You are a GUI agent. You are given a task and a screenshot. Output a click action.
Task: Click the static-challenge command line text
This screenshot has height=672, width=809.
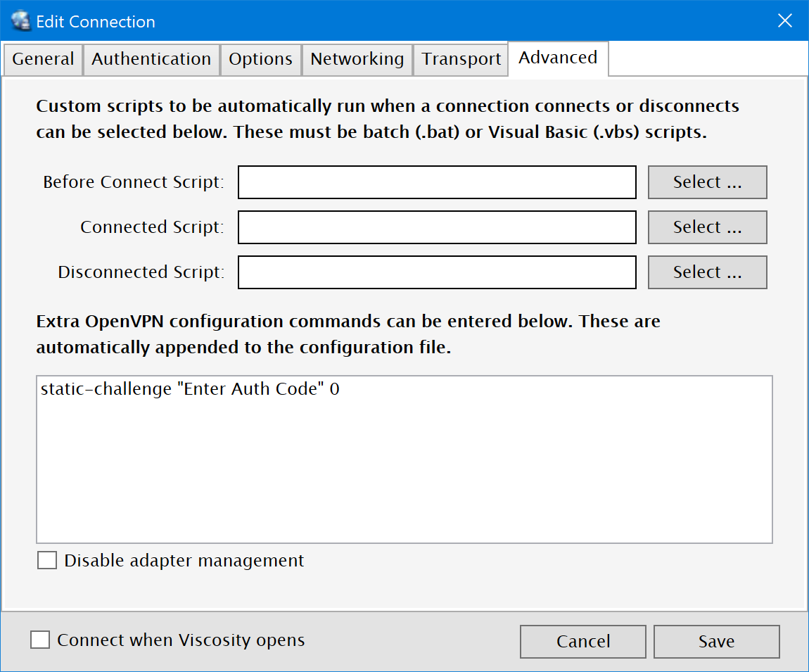tap(190, 389)
